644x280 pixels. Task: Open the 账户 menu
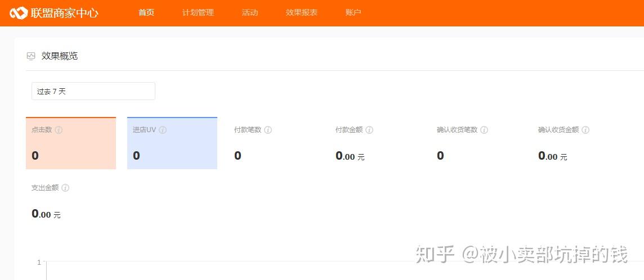coord(353,13)
